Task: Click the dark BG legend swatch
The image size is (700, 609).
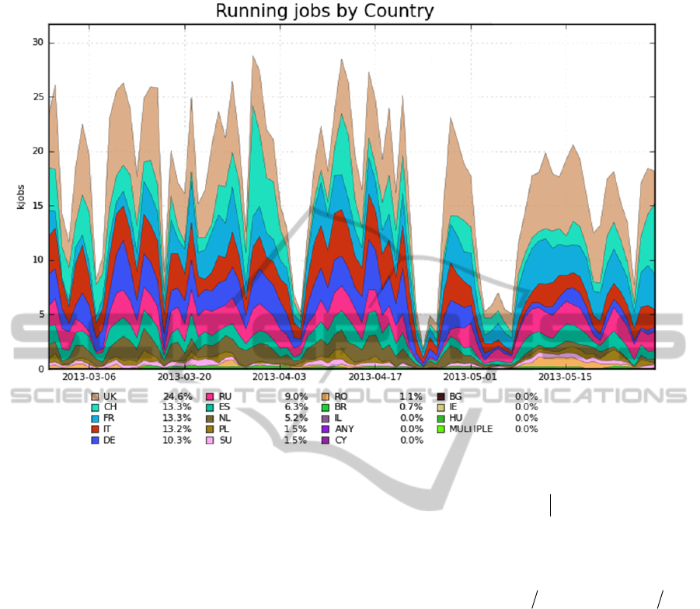Action: (441, 396)
